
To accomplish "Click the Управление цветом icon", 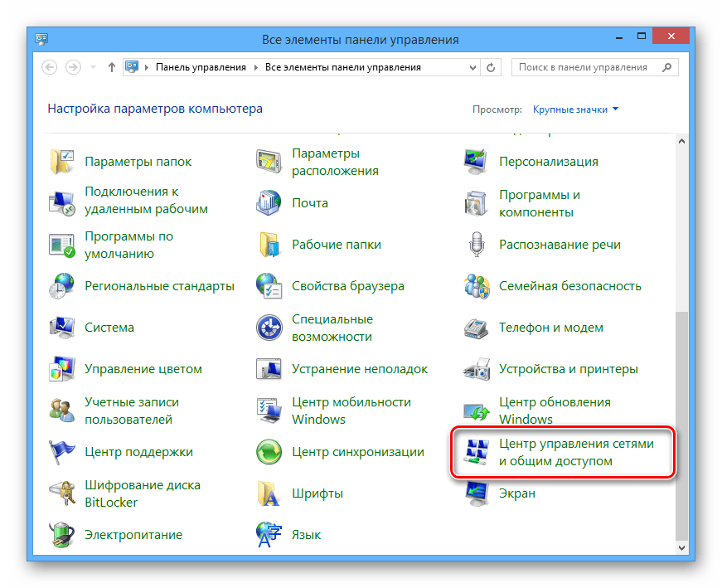I will [x=62, y=369].
